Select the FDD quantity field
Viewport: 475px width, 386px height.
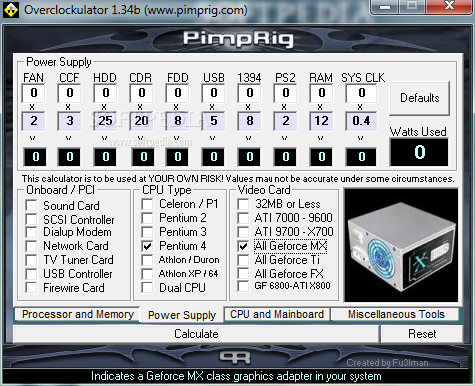pos(178,93)
